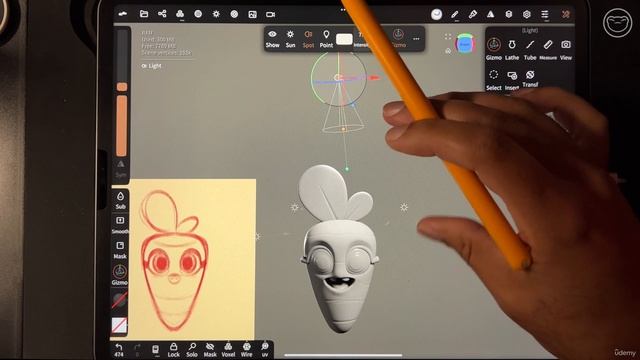The width and height of the screenshot is (640, 360).
Task: Select the Transform tool
Action: (x=530, y=79)
